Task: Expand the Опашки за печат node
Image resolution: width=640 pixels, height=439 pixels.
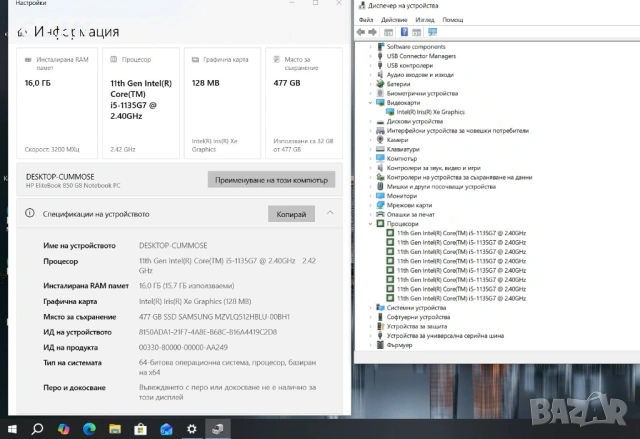Action: tap(370, 215)
